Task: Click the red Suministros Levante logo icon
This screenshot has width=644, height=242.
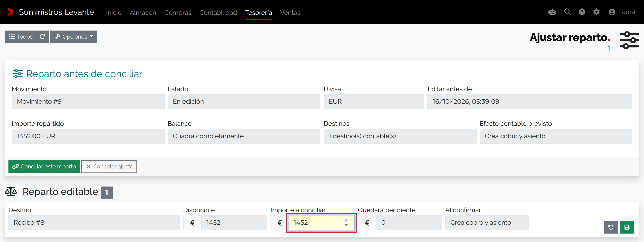Action: (x=11, y=12)
